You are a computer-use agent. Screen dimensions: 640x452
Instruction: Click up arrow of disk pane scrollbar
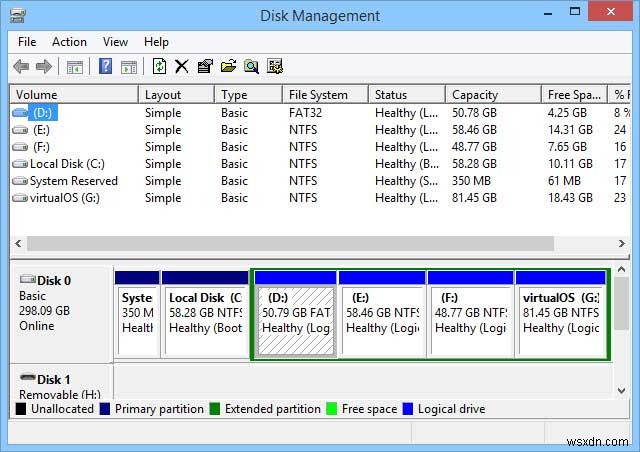[x=621, y=269]
